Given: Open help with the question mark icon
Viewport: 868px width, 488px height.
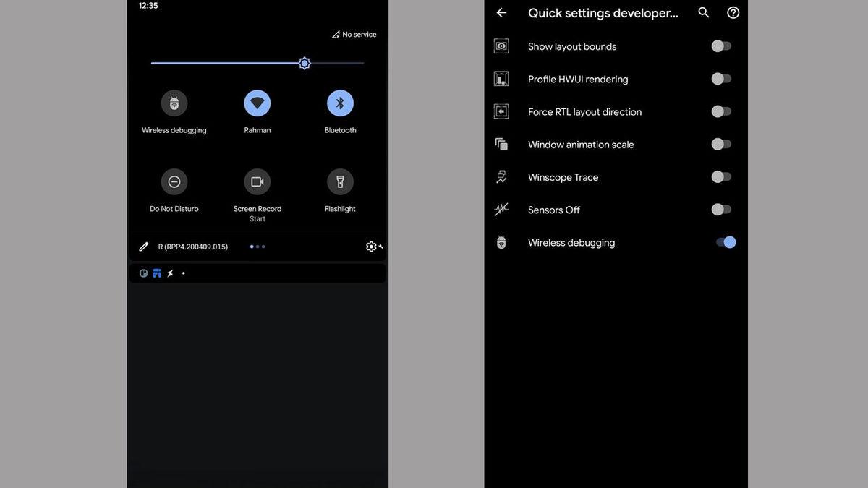Looking at the screenshot, I should click(x=733, y=13).
